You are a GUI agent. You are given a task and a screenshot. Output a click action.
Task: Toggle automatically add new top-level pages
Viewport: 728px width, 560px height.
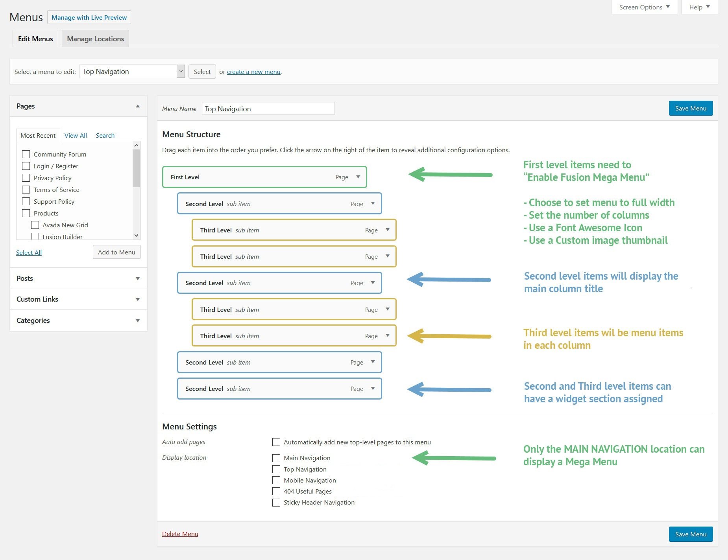click(276, 442)
